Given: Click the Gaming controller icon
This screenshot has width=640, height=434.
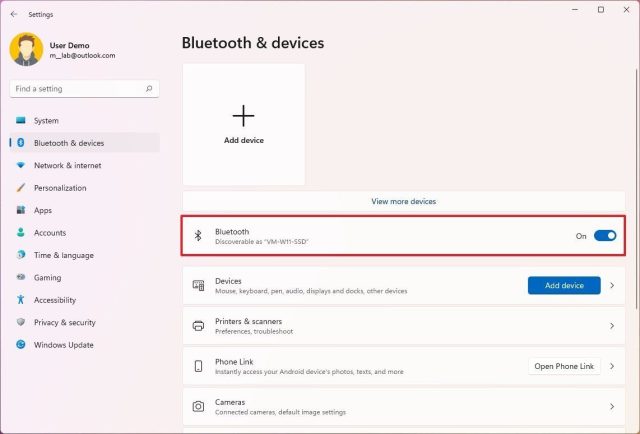Looking at the screenshot, I should [20, 277].
